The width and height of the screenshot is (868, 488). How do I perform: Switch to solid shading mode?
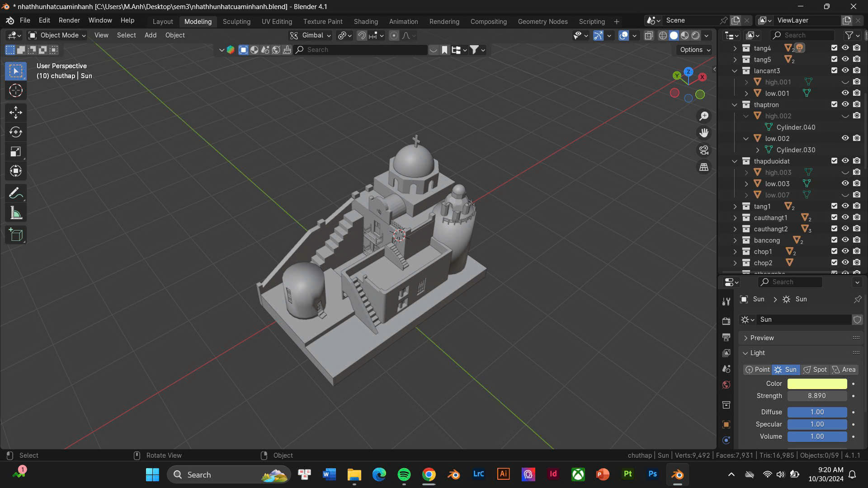coord(674,35)
